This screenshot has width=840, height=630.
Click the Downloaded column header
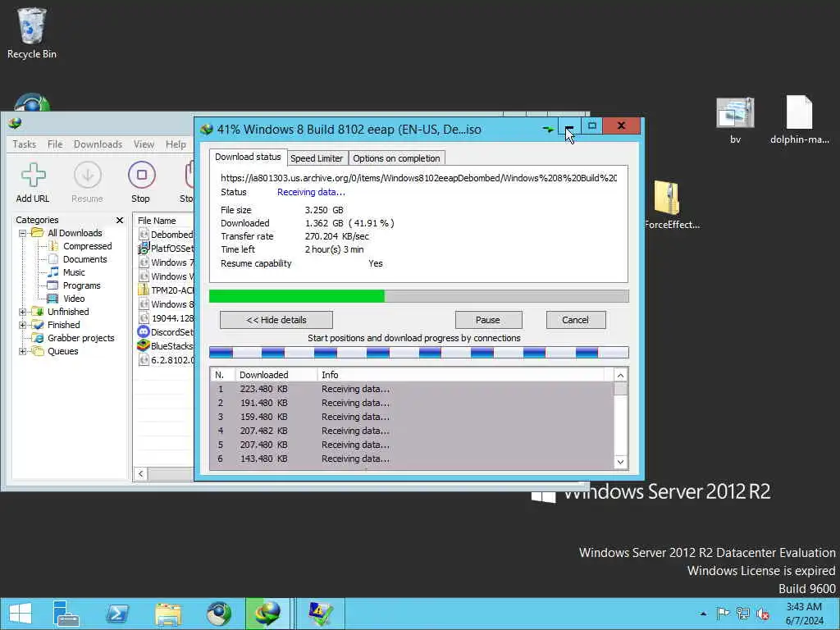(276, 374)
